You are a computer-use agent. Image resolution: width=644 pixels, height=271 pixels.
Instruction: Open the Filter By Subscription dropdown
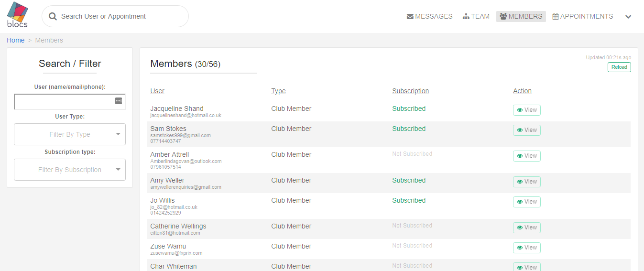pos(70,170)
